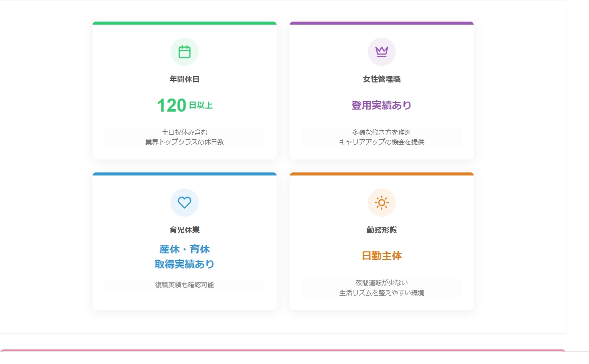Click キャリアアップの機会を提供 text

point(382,142)
